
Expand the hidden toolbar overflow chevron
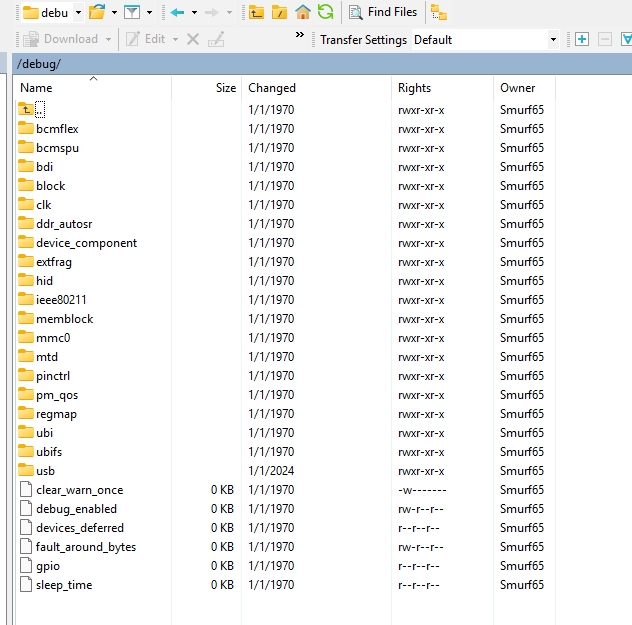pyautogui.click(x=299, y=35)
